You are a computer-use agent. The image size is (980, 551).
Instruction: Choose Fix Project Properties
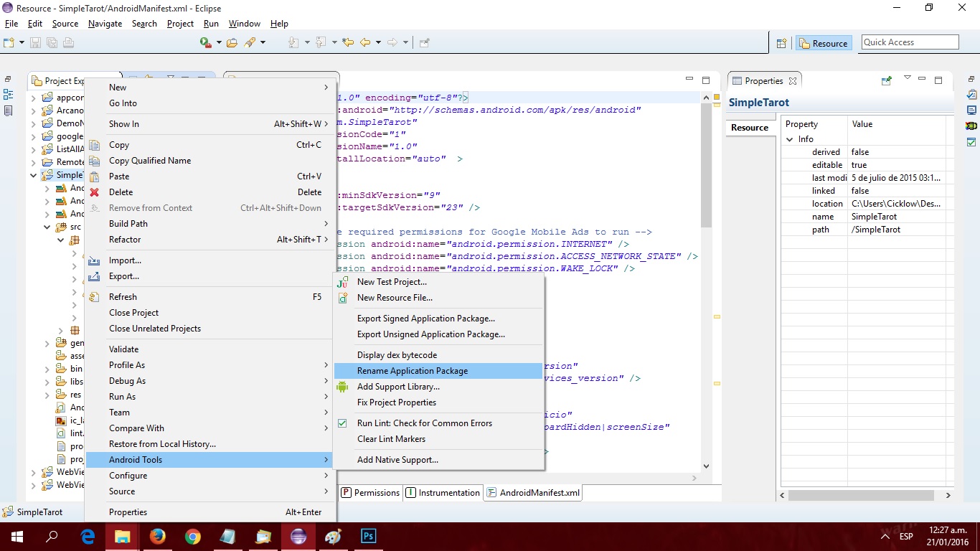pyautogui.click(x=438, y=402)
